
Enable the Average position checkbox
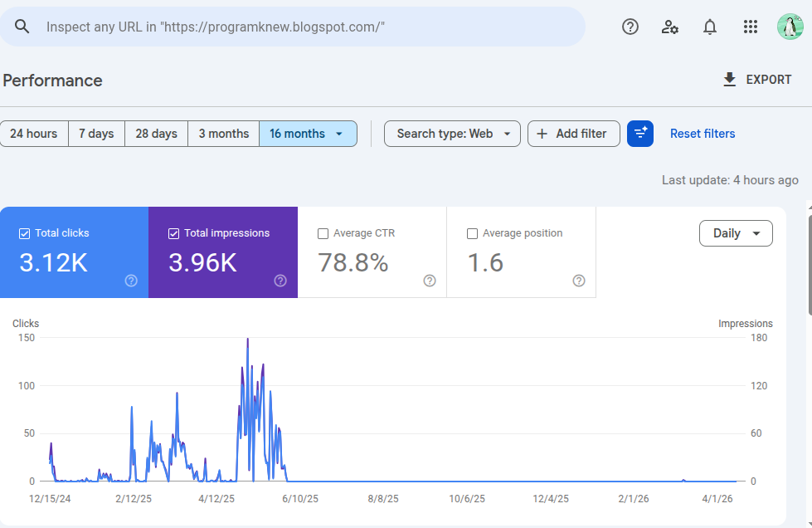click(473, 233)
